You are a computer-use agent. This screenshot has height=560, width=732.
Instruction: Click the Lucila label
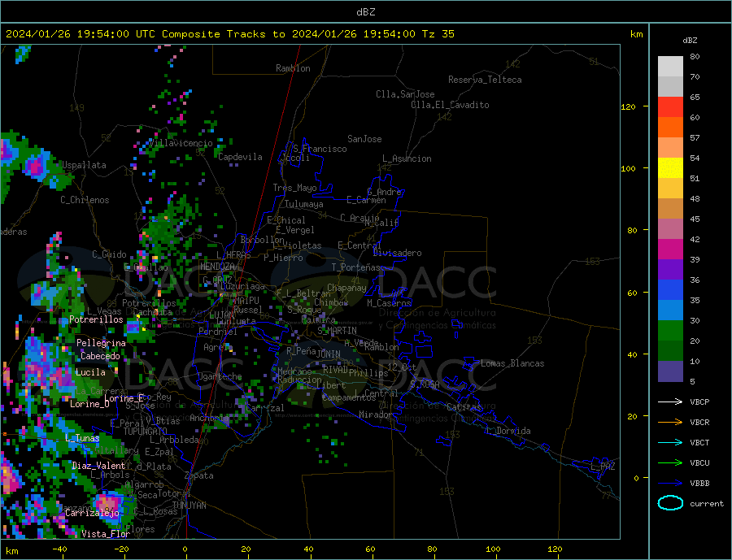(90, 372)
